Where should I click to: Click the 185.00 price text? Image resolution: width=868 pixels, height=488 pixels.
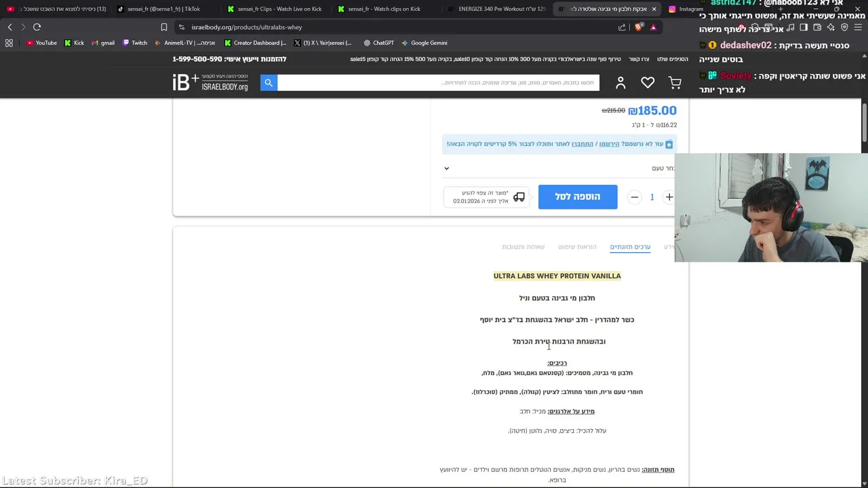[652, 110]
